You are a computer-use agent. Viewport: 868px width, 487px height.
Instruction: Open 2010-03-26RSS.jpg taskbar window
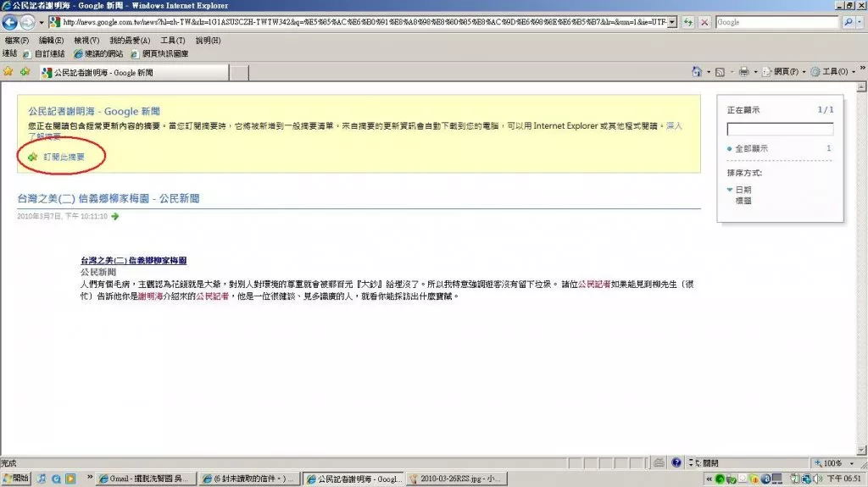tap(457, 479)
